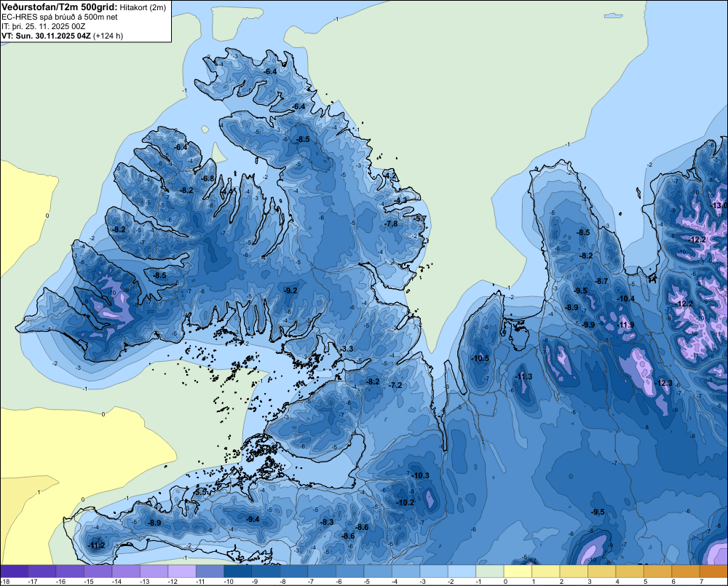
Task: Click legend swatch between -18 and -17
Action: pyautogui.click(x=15, y=571)
